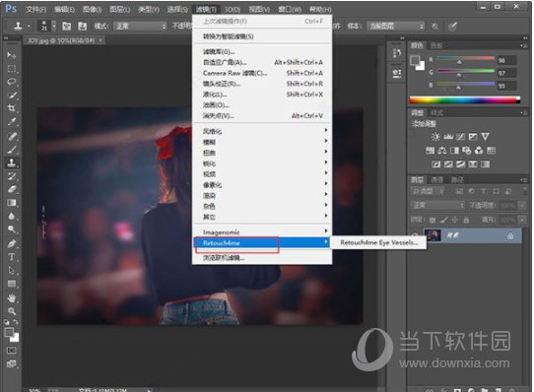Select the Clone Stamp tool in the toolbox
The width and height of the screenshot is (534, 392).
[x=12, y=163]
